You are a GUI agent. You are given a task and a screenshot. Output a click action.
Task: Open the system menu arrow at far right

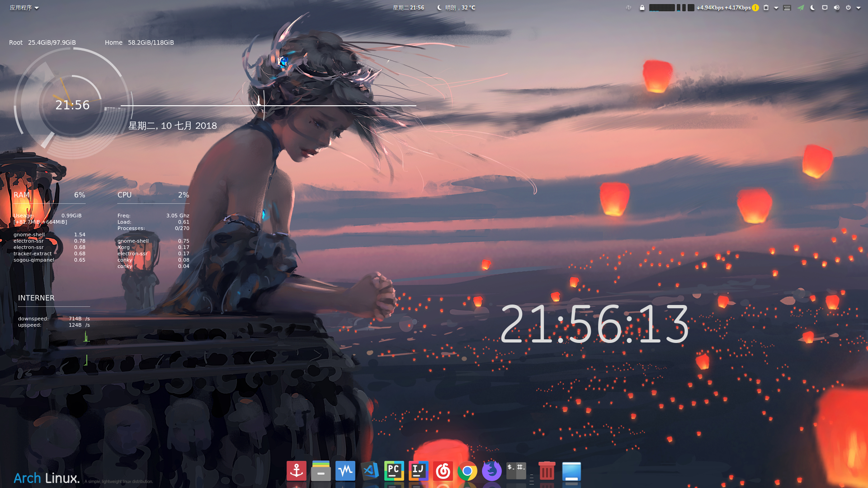click(859, 8)
